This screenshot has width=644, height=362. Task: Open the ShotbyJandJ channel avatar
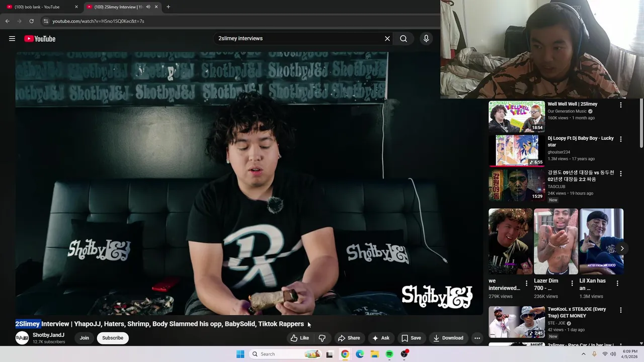click(x=22, y=338)
